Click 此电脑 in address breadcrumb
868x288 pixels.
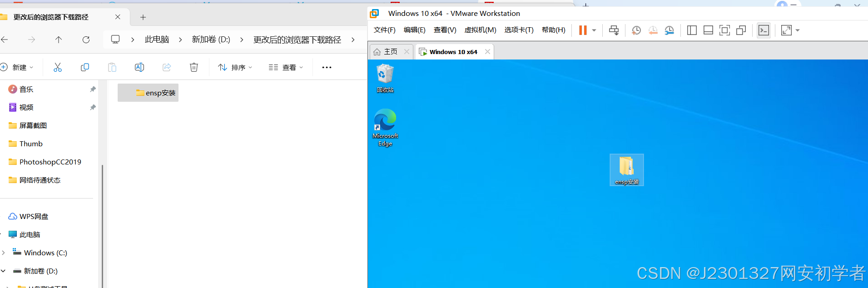click(157, 40)
